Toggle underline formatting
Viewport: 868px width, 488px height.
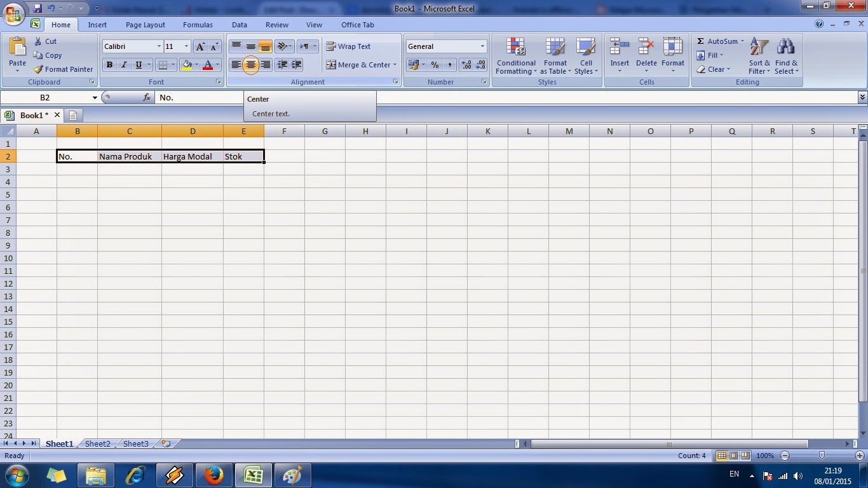click(139, 65)
